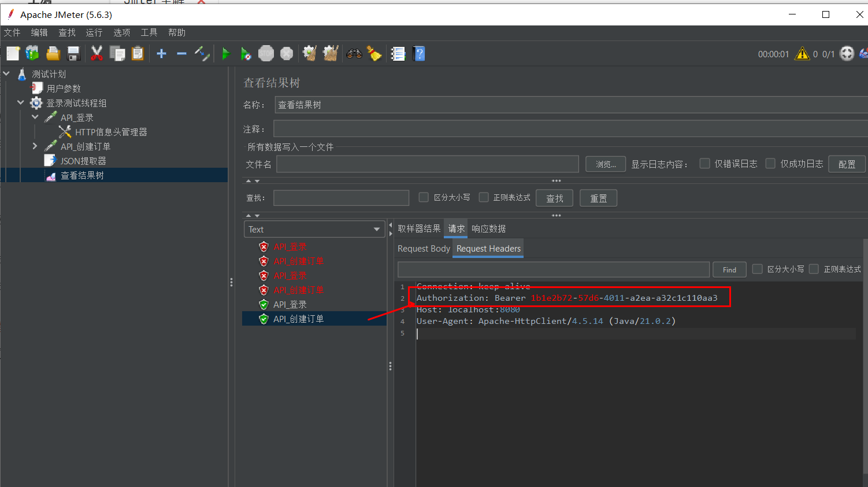Click the blue plus Expand All icon
This screenshot has height=487, width=868.
[x=161, y=54]
